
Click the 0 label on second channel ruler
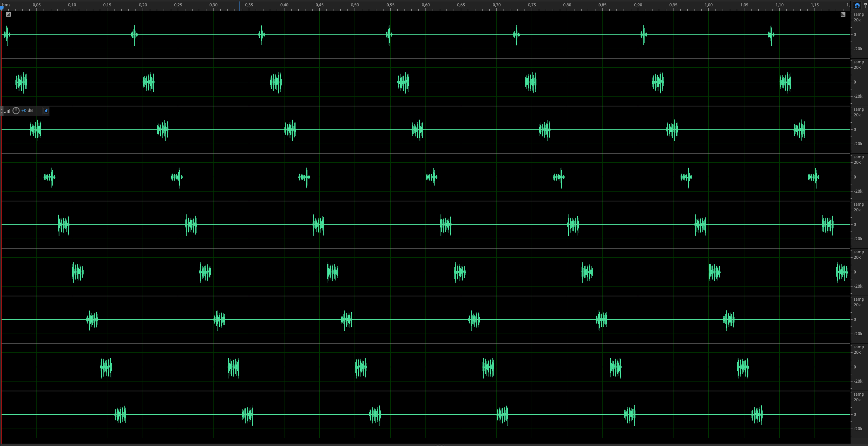click(855, 82)
